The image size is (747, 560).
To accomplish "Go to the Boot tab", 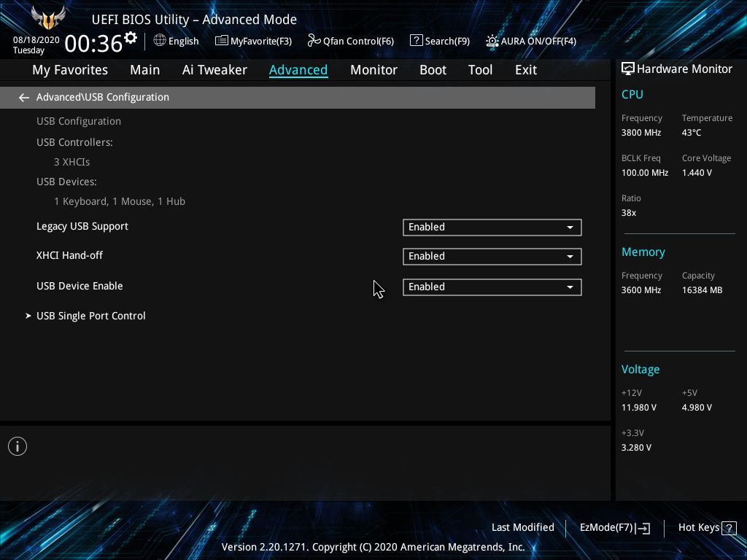I will coord(433,70).
